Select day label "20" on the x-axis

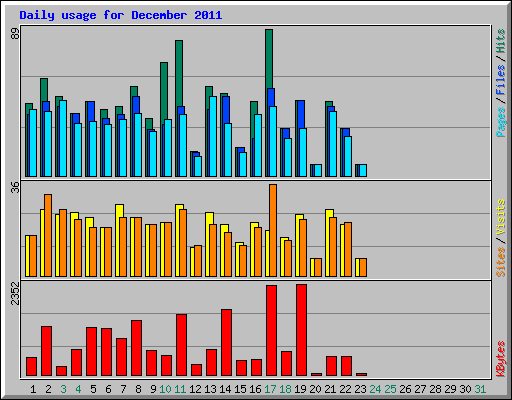tap(315, 389)
